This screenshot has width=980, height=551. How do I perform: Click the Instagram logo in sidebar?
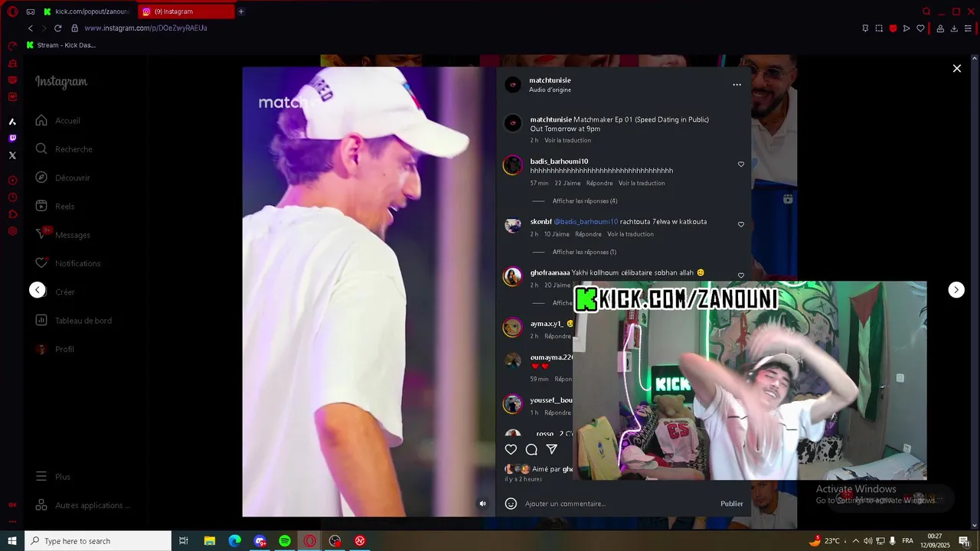[61, 82]
